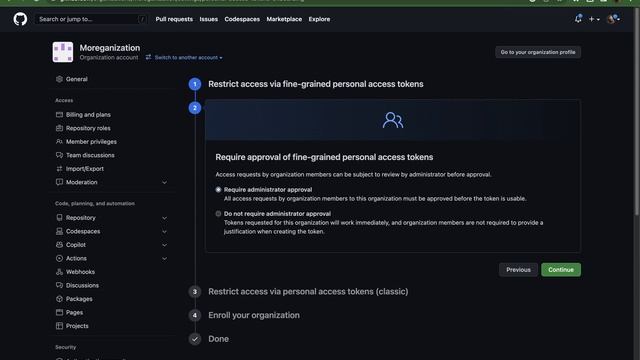
Task: Click the Previous button
Action: [518, 270]
